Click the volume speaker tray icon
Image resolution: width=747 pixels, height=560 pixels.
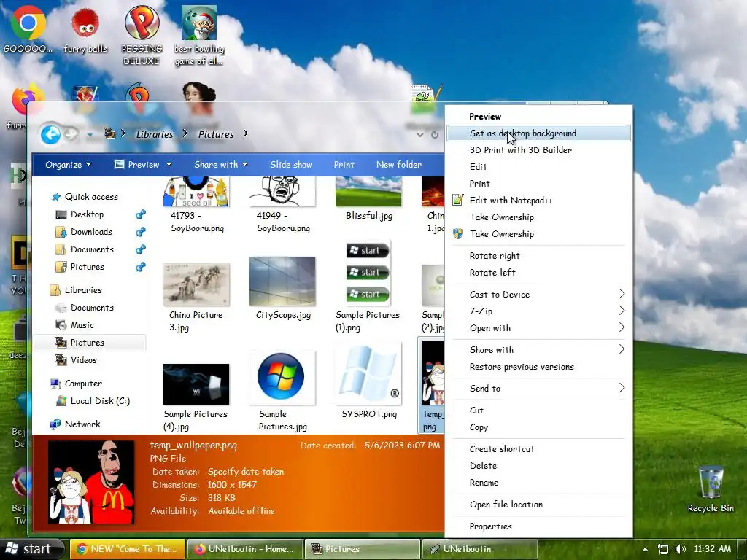coord(680,549)
